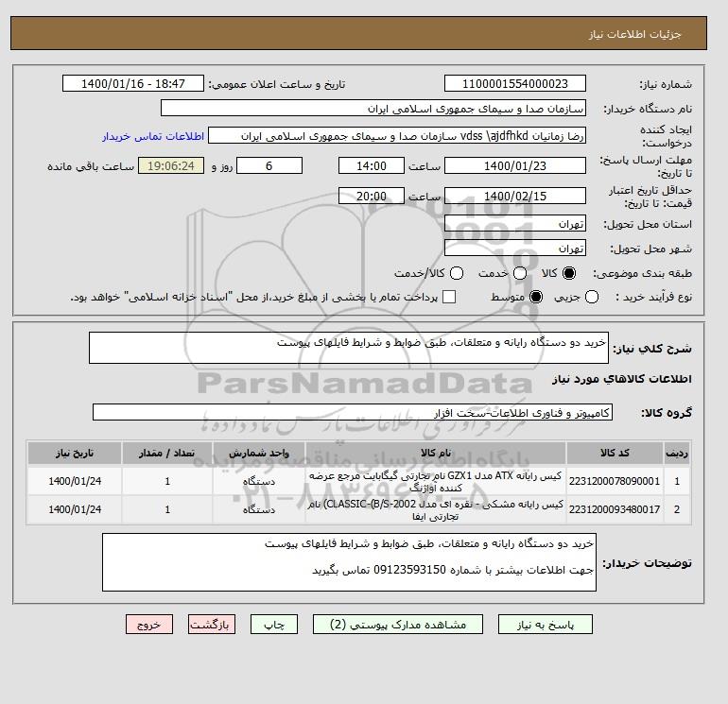The image size is (728, 704).
Task: Click the unit دستگاه cell in row 1
Action: click(x=259, y=481)
